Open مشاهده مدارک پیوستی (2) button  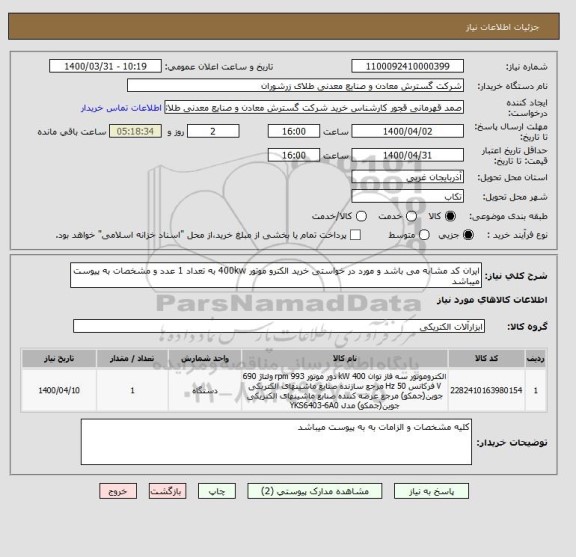[x=315, y=491]
